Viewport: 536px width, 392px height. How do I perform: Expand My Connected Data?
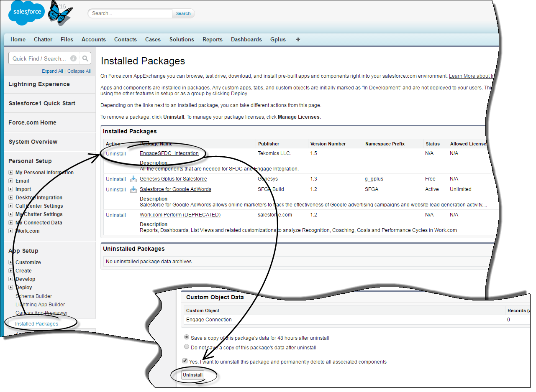[11, 223]
